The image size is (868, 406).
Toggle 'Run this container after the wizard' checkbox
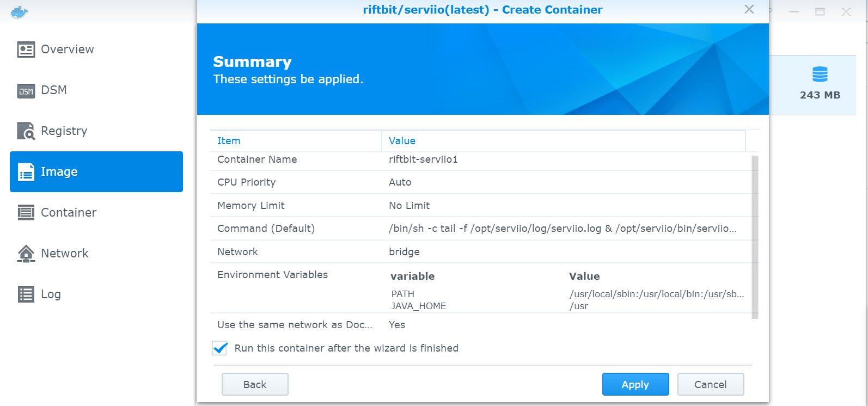220,348
